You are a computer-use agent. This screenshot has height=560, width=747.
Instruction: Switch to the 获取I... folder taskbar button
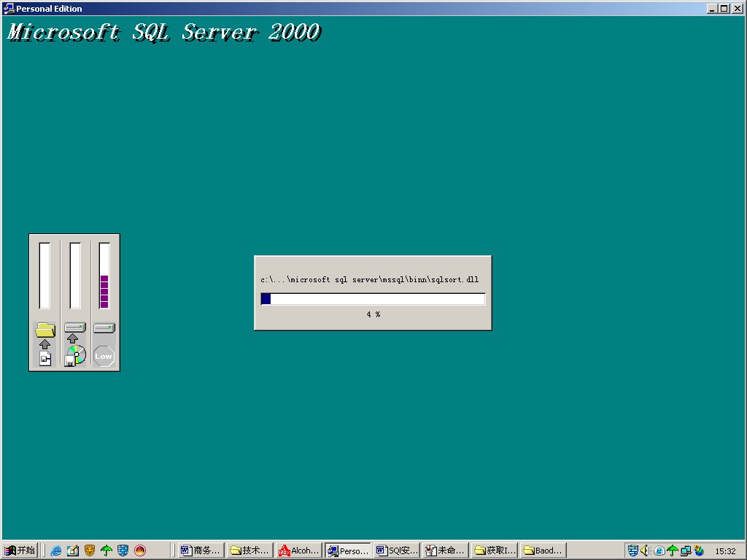[495, 551]
